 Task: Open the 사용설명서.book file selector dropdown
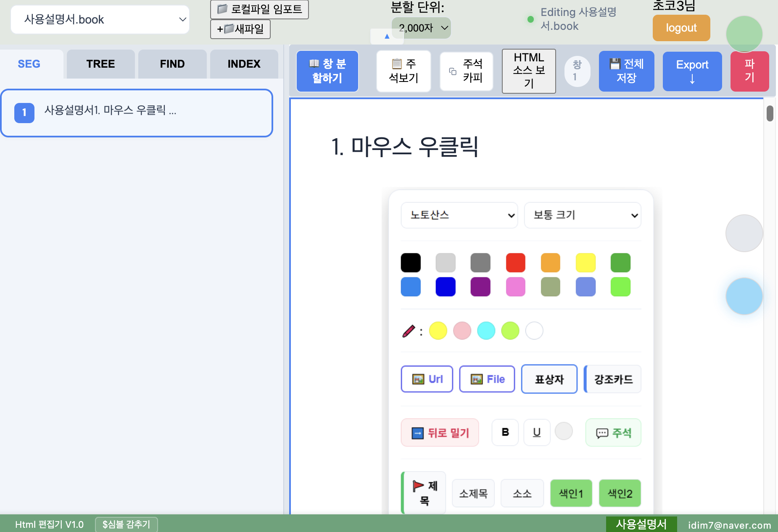pyautogui.click(x=100, y=19)
